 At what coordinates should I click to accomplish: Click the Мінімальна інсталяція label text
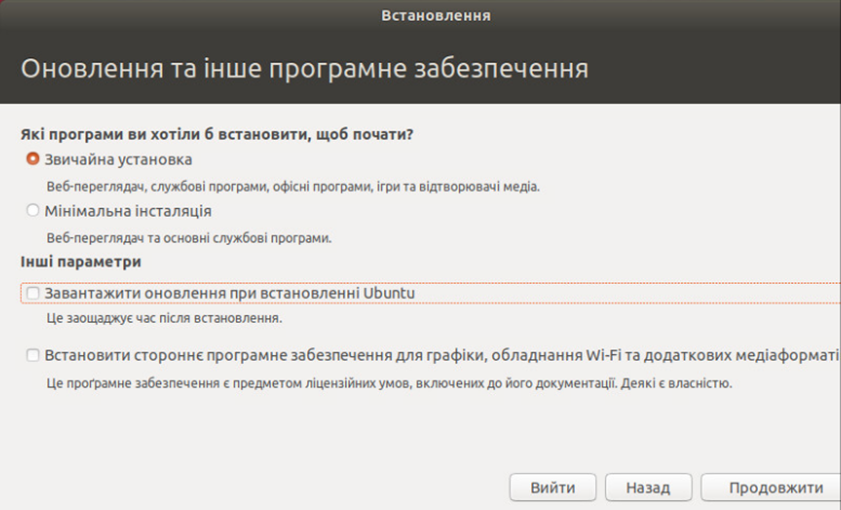point(128,211)
